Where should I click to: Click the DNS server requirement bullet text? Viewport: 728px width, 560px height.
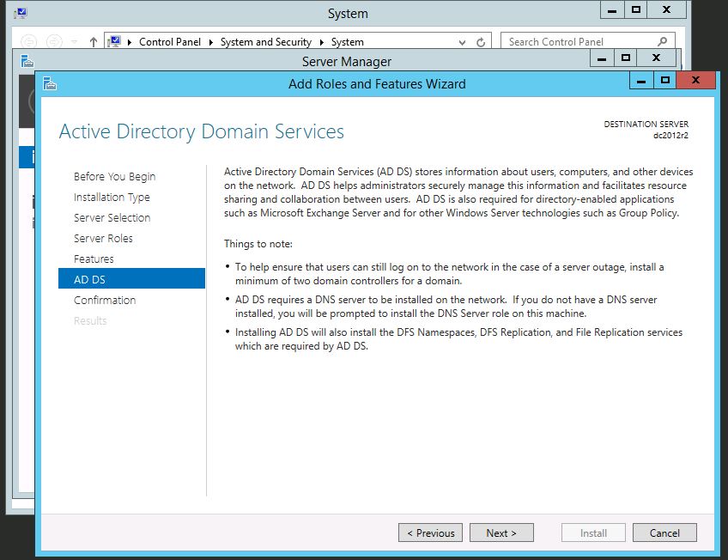click(x=446, y=307)
